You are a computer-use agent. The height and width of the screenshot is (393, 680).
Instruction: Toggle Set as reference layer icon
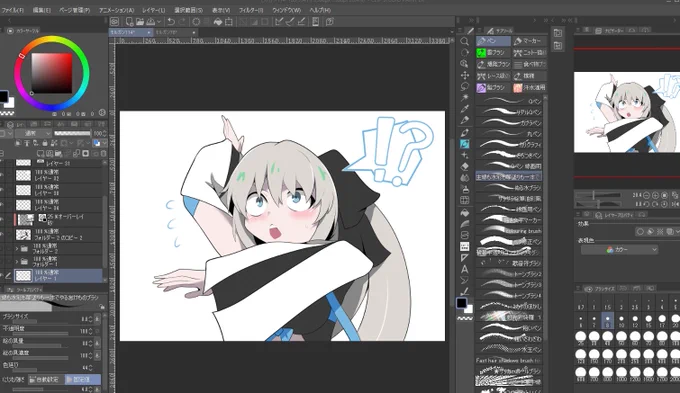27,143
